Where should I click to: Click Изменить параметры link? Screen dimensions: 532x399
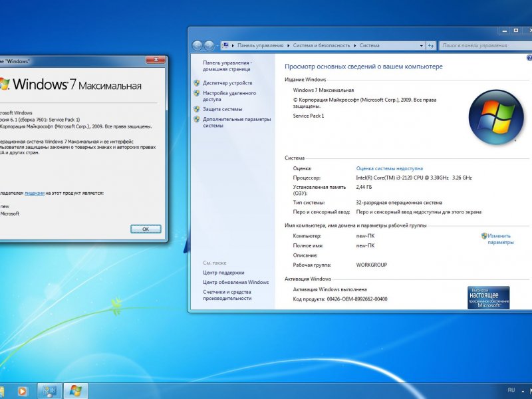tap(501, 239)
